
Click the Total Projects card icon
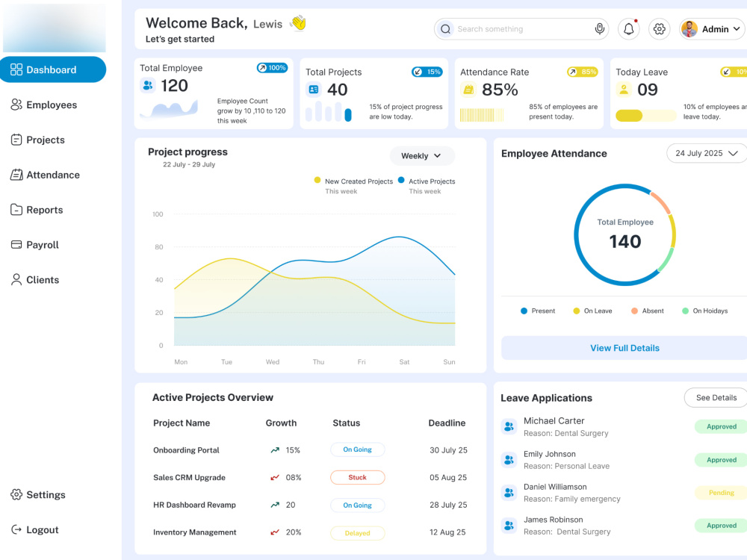pos(314,89)
